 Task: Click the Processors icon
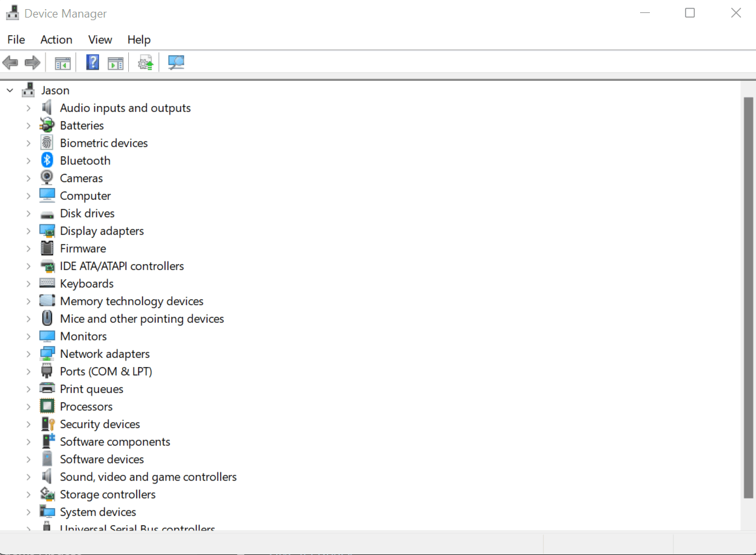(x=47, y=406)
